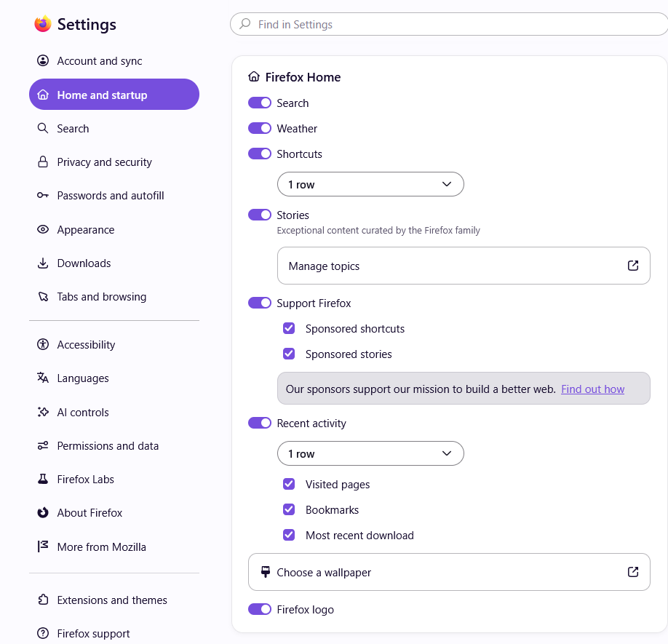This screenshot has height=644, width=668.
Task: Open the Downloads settings section
Action: click(x=114, y=263)
